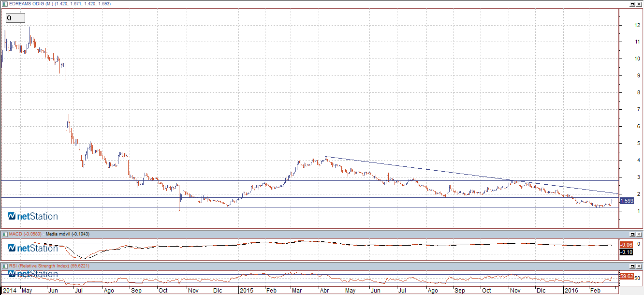Click the EDREAMS ODIG chart panel icon

click(4, 4)
